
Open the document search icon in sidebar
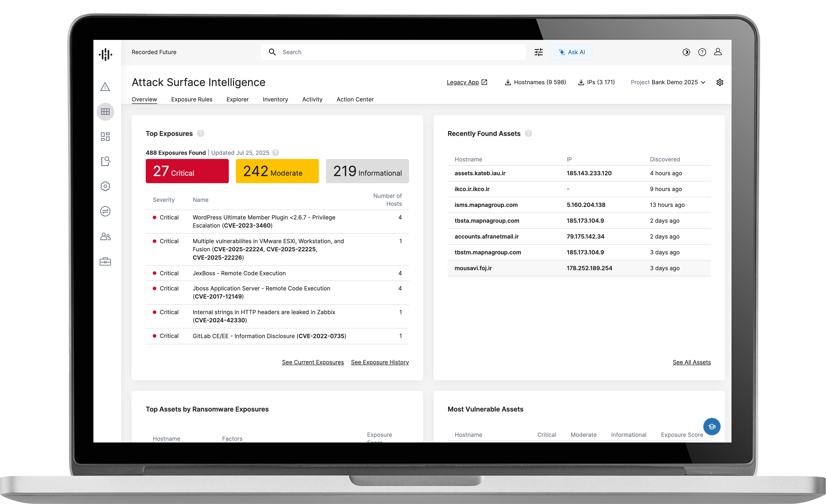point(105,161)
